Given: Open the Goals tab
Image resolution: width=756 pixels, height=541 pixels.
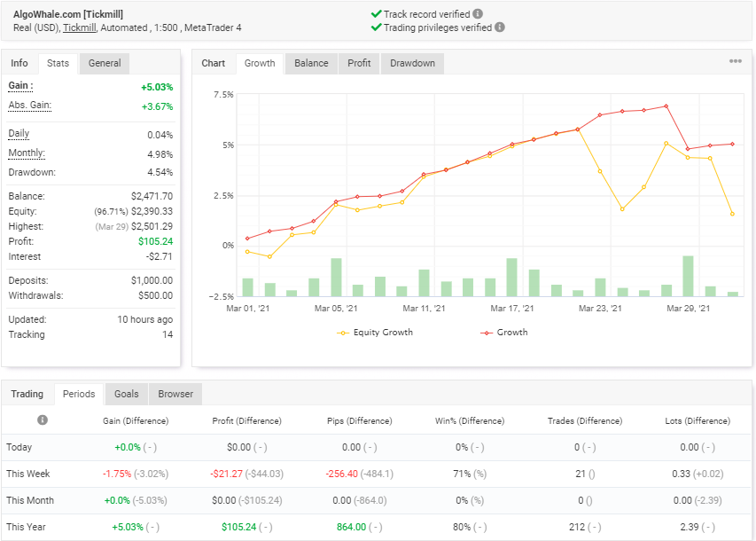Looking at the screenshot, I should pyautogui.click(x=127, y=394).
